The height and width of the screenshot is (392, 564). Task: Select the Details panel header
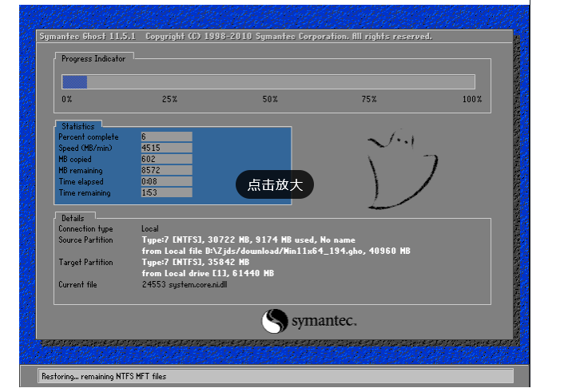coord(73,218)
